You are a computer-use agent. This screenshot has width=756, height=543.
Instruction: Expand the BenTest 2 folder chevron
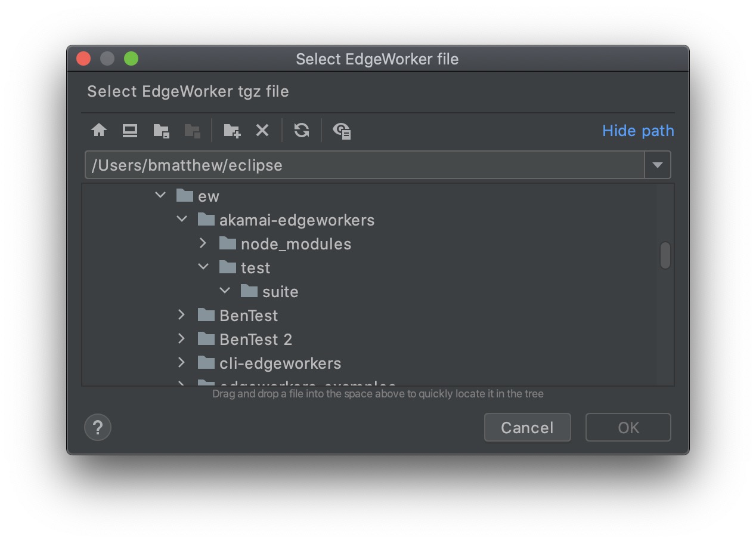pos(182,339)
